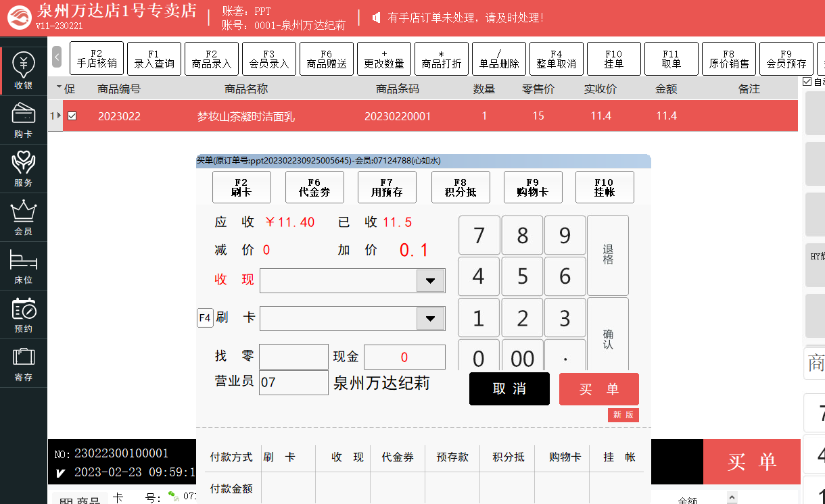
Task: Select the 床位 bed icon in sidebar
Action: point(24,266)
